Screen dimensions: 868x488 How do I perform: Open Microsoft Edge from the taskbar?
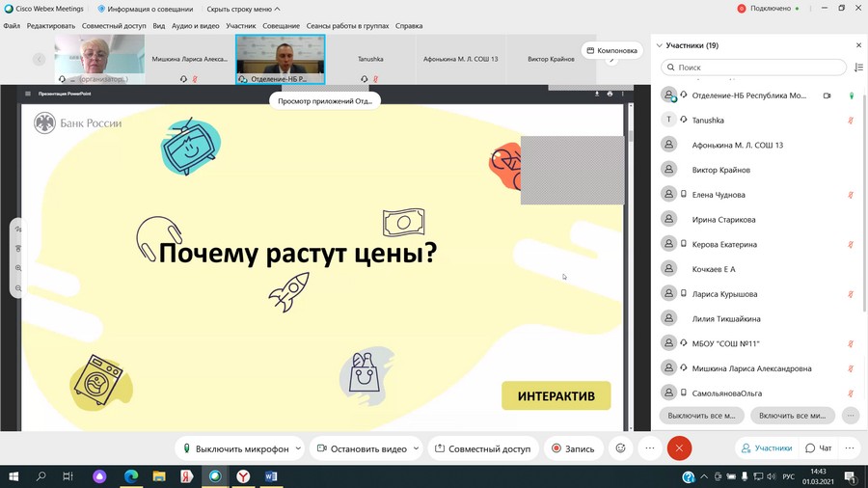(131, 476)
